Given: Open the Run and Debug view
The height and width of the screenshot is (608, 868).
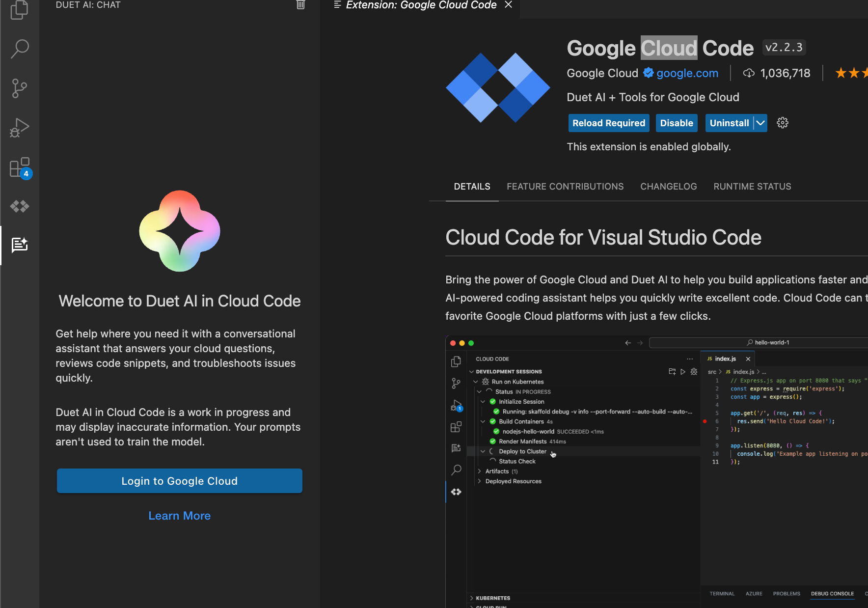Looking at the screenshot, I should [x=20, y=128].
